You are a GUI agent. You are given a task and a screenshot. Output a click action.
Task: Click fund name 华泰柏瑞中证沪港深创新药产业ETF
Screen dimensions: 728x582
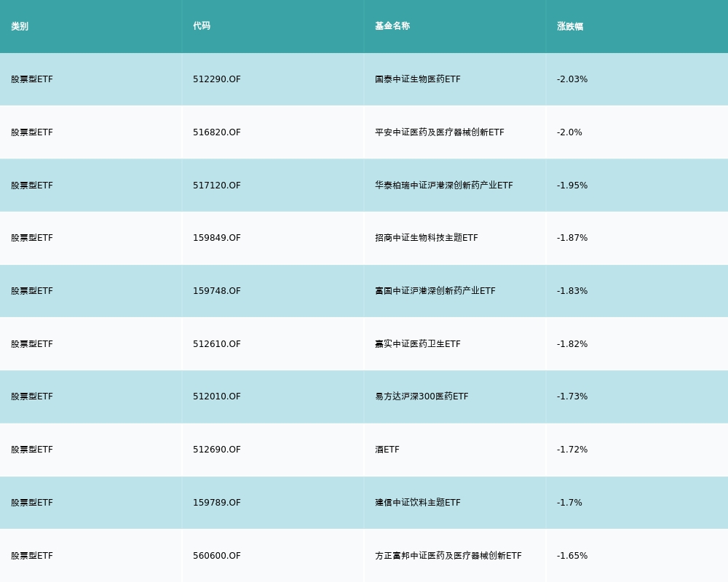coord(444,186)
